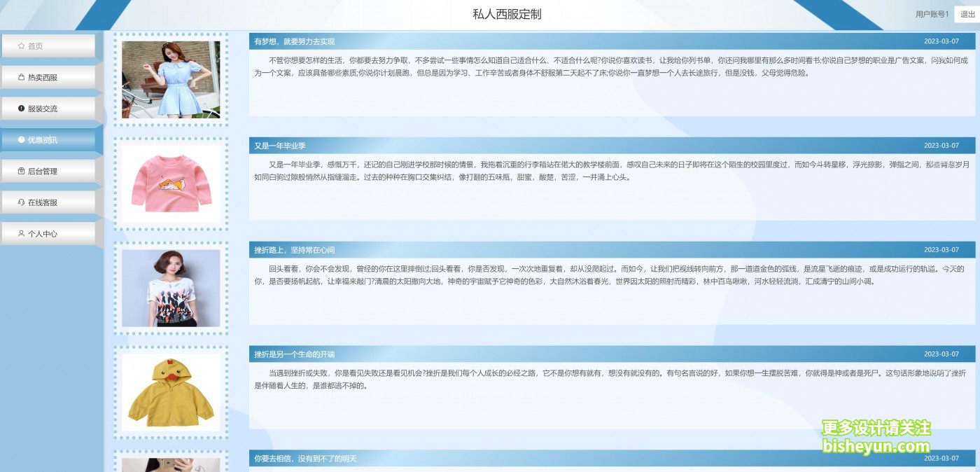The height and width of the screenshot is (472, 980).
Task: Click the headset icon beside 在线客服
Action: tap(21, 202)
